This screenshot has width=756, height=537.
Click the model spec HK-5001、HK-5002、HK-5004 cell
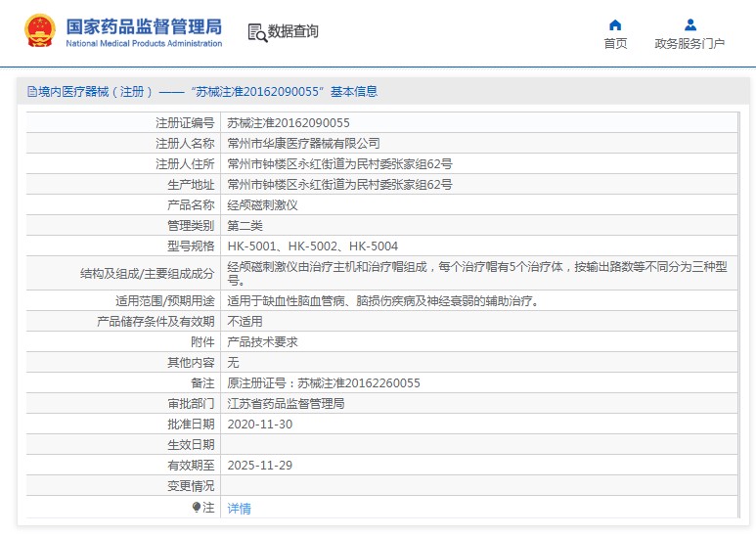pos(313,246)
